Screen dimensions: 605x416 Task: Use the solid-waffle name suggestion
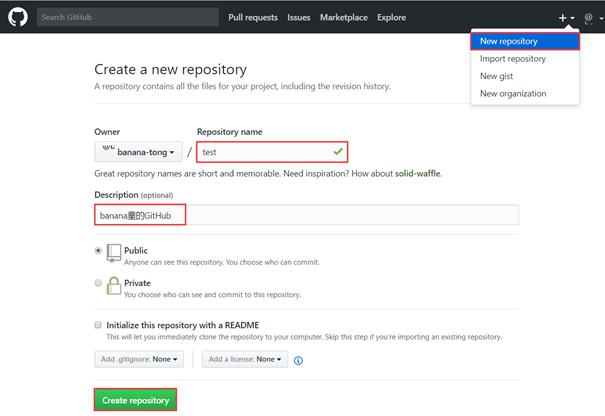coord(417,173)
